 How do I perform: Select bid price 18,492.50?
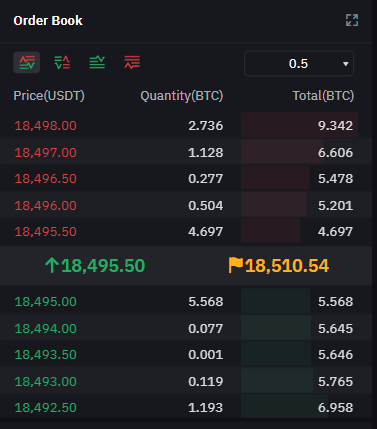tap(46, 408)
